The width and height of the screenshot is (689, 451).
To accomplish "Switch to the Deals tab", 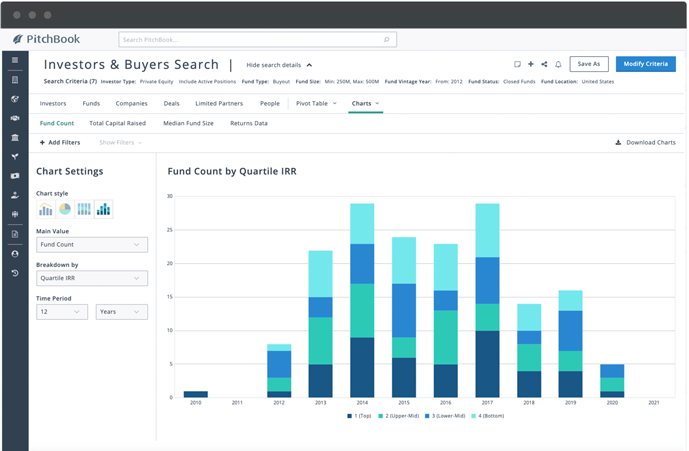I will click(x=171, y=103).
